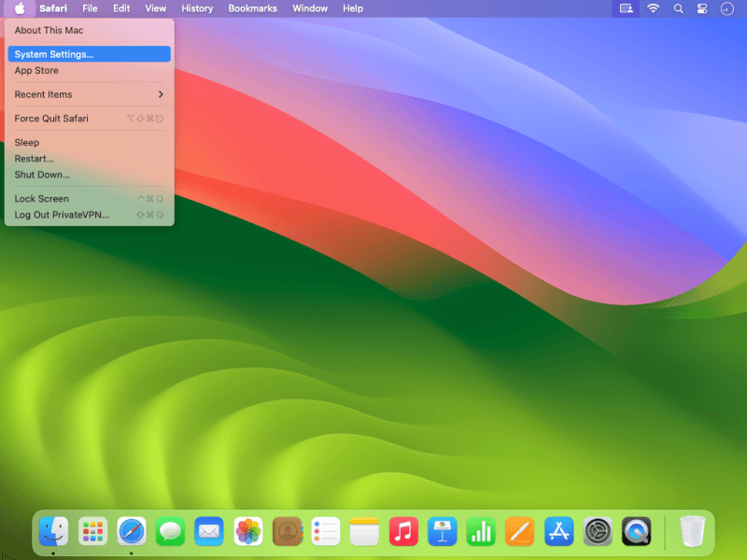The image size is (747, 560).
Task: Open Messages from the Dock
Action: (170, 531)
